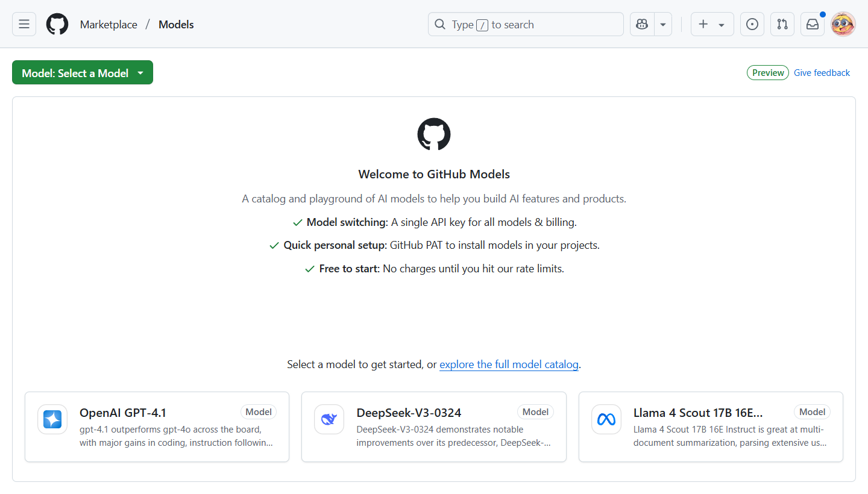Go to Marketplace breadcrumb
This screenshot has width=868, height=494.
click(x=108, y=25)
